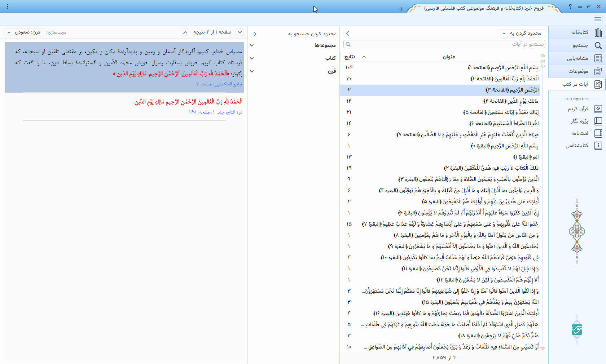The width and height of the screenshot is (606, 364).
Task: Sort by the عنوان column header
Action: pos(449,57)
